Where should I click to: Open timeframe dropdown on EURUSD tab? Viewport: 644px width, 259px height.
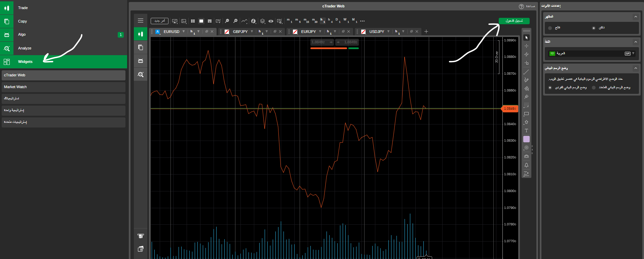tap(198, 31)
